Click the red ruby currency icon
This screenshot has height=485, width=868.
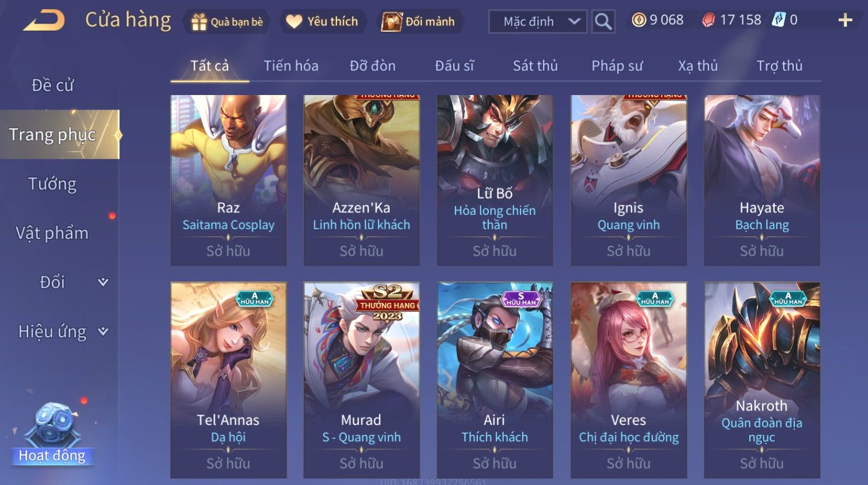708,20
